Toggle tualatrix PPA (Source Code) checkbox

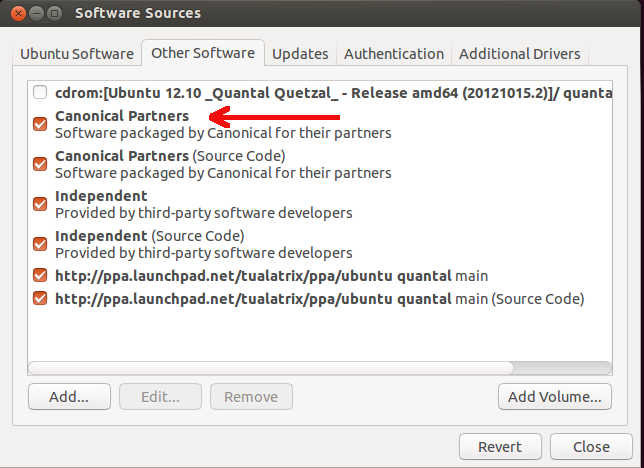(40, 298)
